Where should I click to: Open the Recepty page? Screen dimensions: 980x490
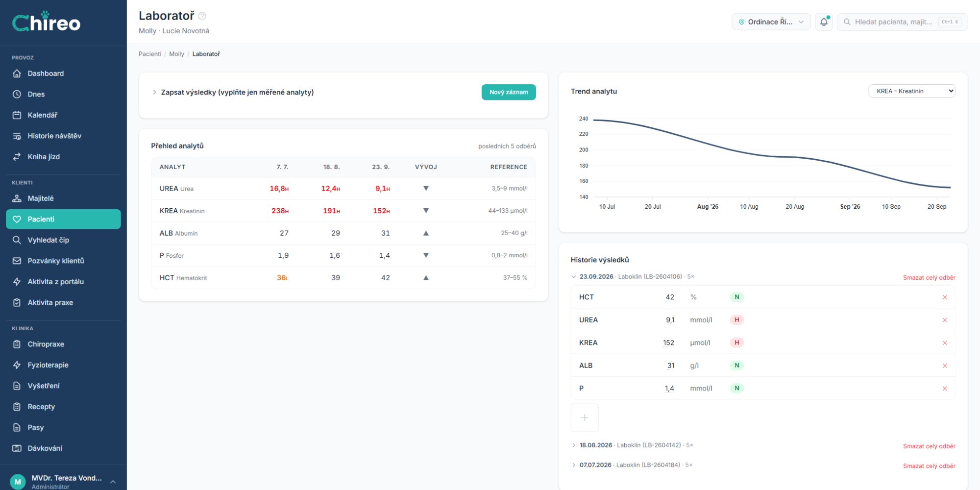(63, 407)
